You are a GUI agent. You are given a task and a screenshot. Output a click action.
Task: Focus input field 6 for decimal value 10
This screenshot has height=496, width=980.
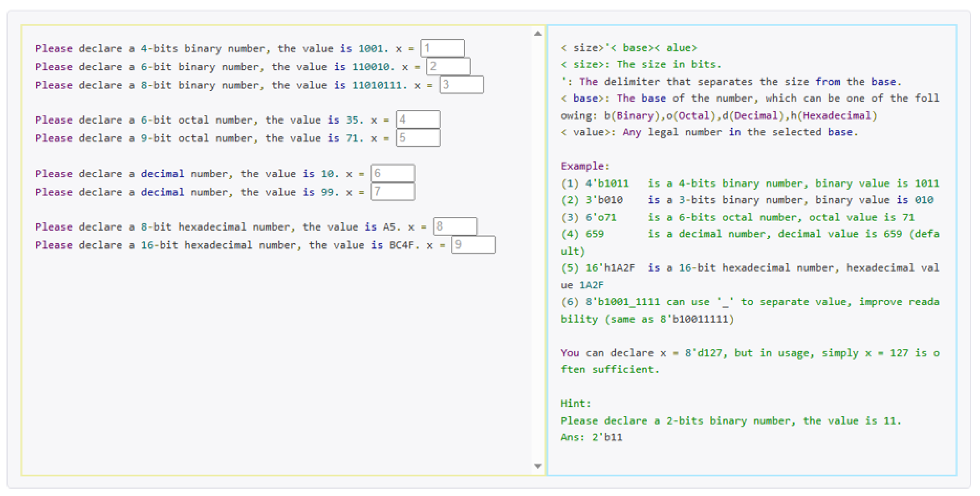(393, 173)
